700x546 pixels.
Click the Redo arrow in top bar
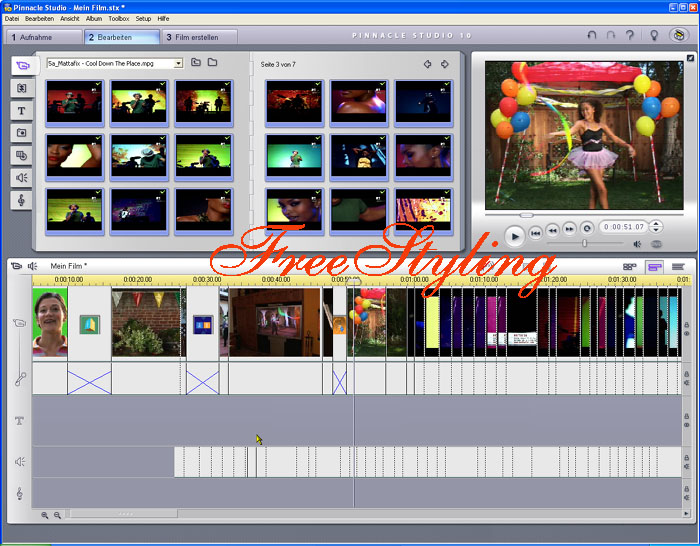pos(610,35)
